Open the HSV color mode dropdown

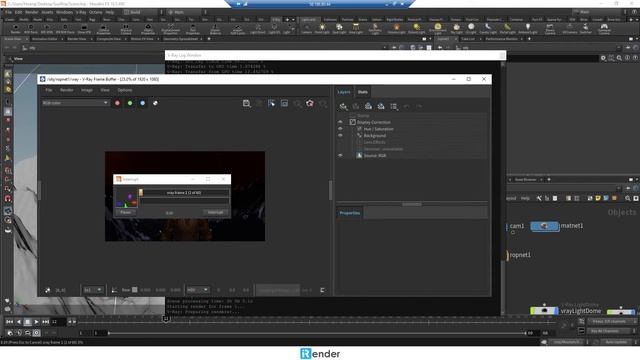click(x=198, y=290)
